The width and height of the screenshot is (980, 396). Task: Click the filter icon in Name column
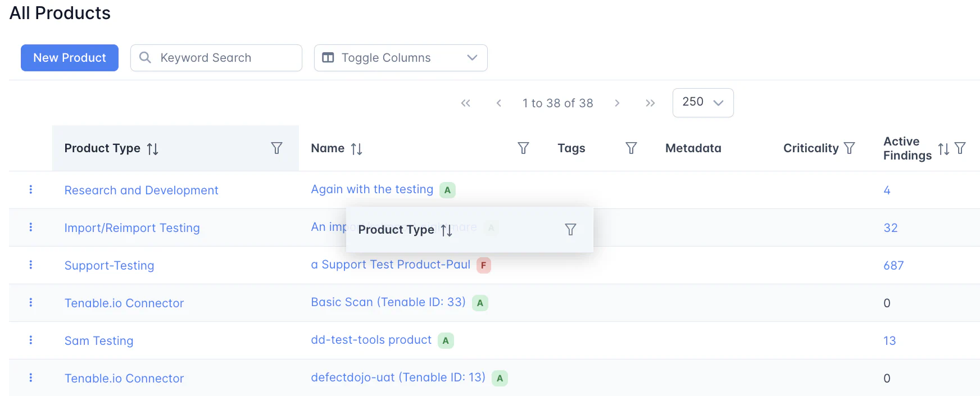pyautogui.click(x=523, y=148)
